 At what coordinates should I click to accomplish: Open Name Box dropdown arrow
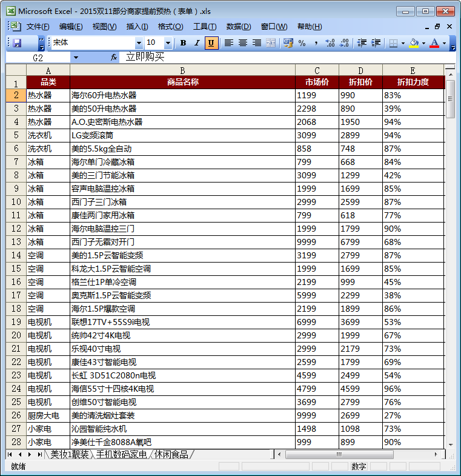pyautogui.click(x=76, y=58)
